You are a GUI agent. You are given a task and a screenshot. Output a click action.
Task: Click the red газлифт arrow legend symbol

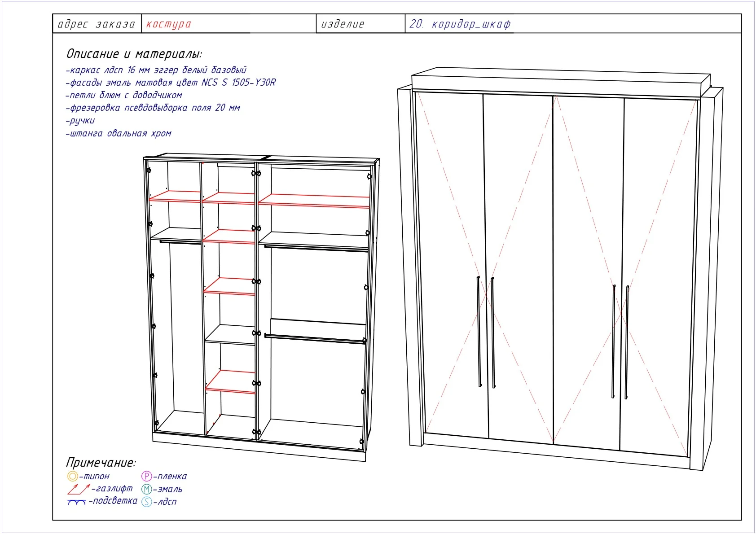[79, 489]
